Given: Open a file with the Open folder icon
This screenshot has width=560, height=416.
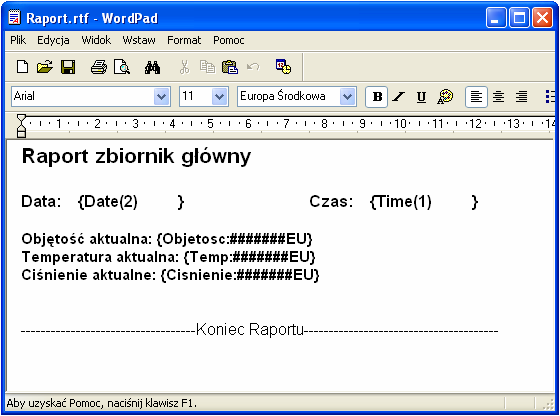Looking at the screenshot, I should pyautogui.click(x=45, y=67).
